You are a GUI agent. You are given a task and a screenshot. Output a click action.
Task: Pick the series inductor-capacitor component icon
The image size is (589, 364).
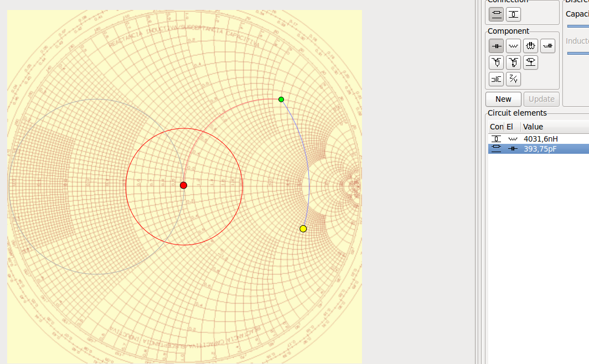coord(547,46)
